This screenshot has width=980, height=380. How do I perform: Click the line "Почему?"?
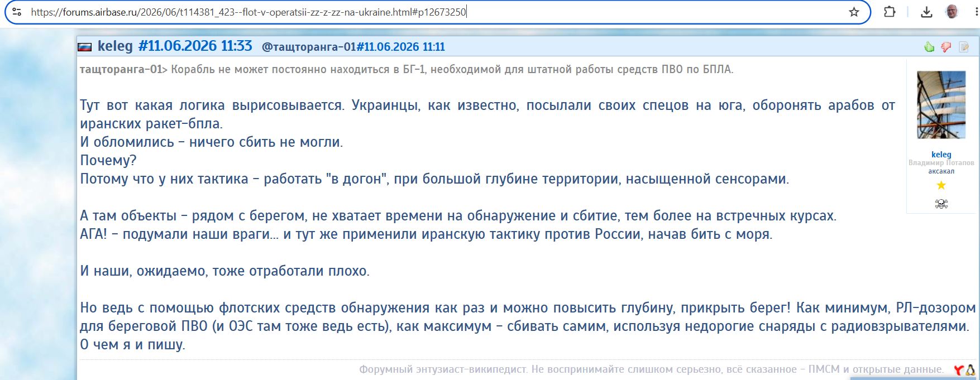[108, 161]
